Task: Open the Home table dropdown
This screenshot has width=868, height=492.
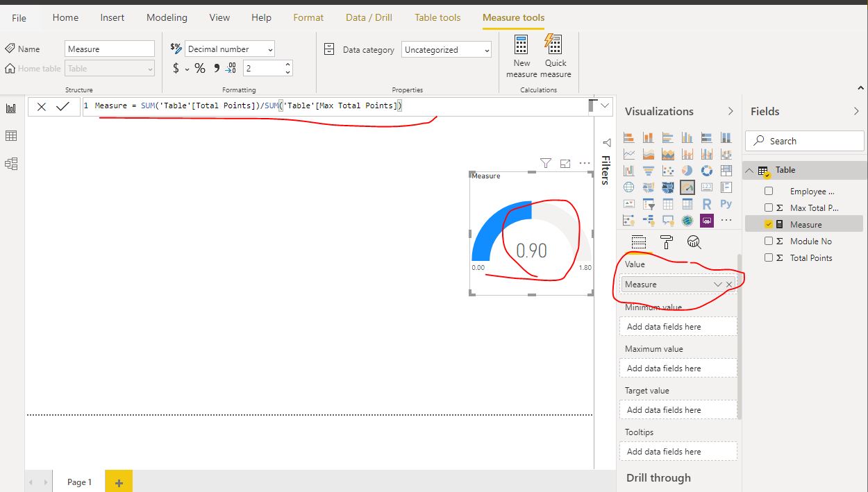Action: coord(110,68)
